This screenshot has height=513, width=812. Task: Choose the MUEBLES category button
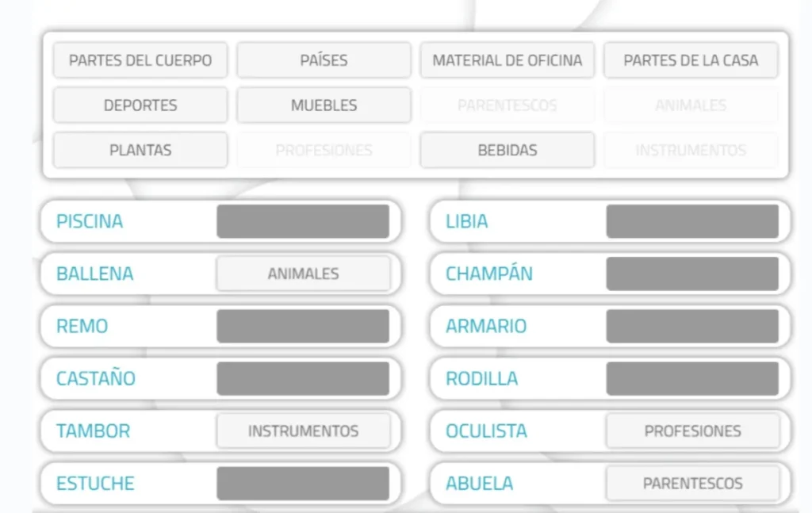(x=324, y=105)
